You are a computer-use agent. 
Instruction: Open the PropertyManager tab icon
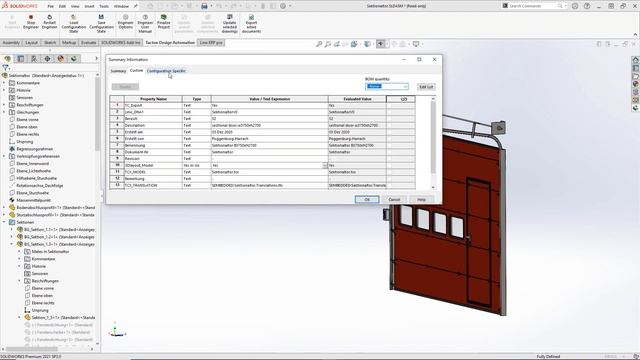point(21,59)
